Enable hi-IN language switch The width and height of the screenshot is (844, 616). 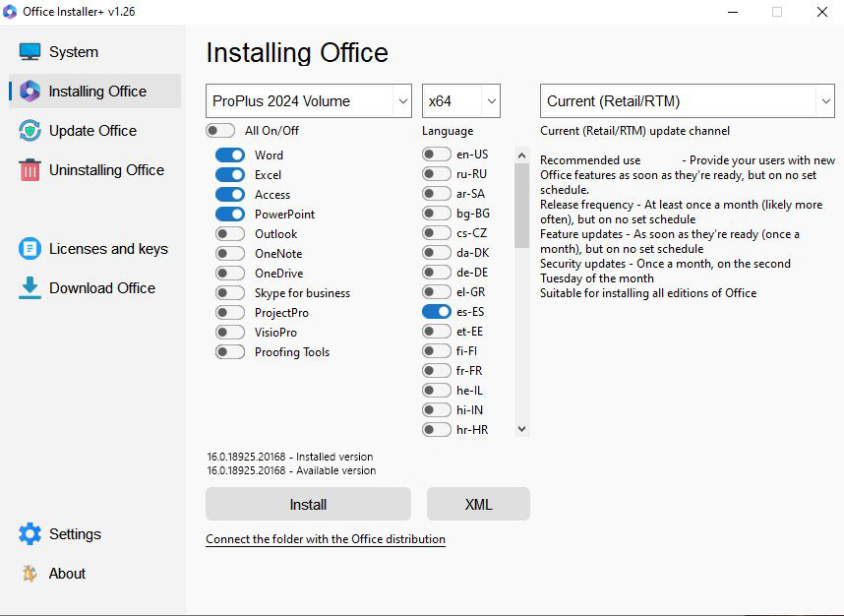(437, 409)
